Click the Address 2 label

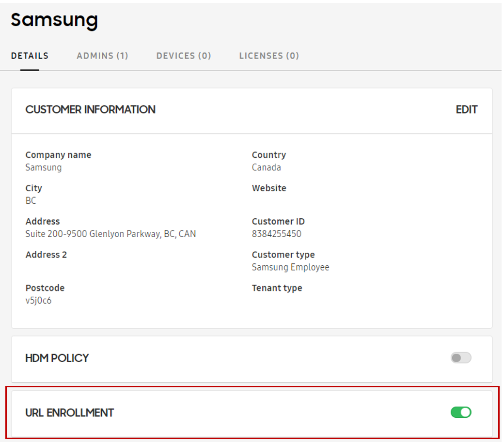(46, 255)
